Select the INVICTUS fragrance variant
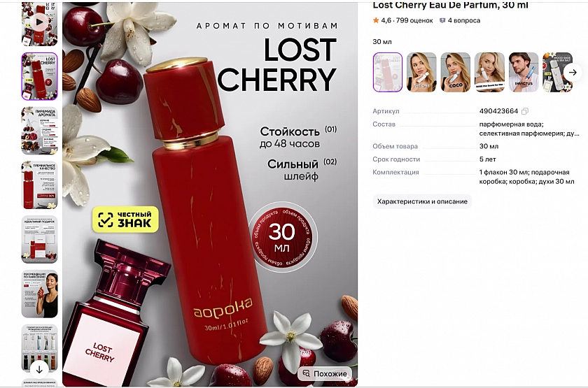 click(524, 72)
